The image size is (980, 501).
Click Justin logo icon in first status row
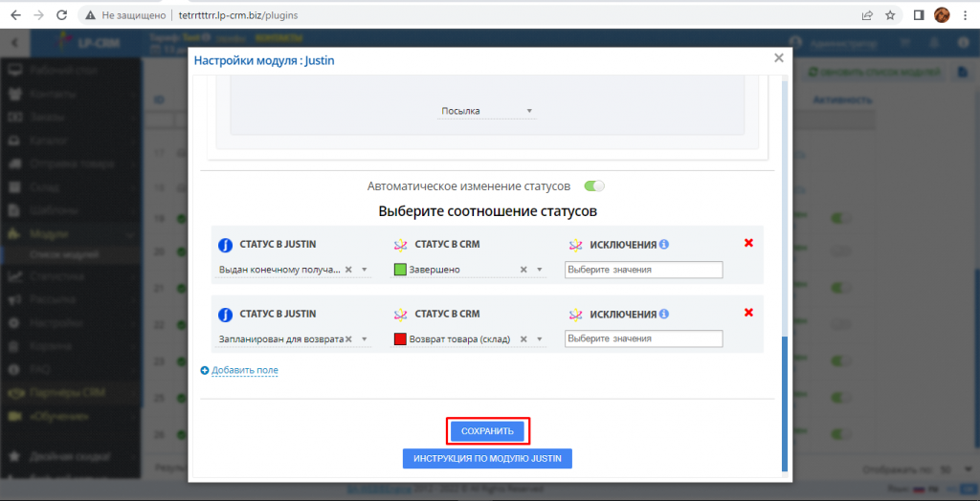tap(226, 246)
